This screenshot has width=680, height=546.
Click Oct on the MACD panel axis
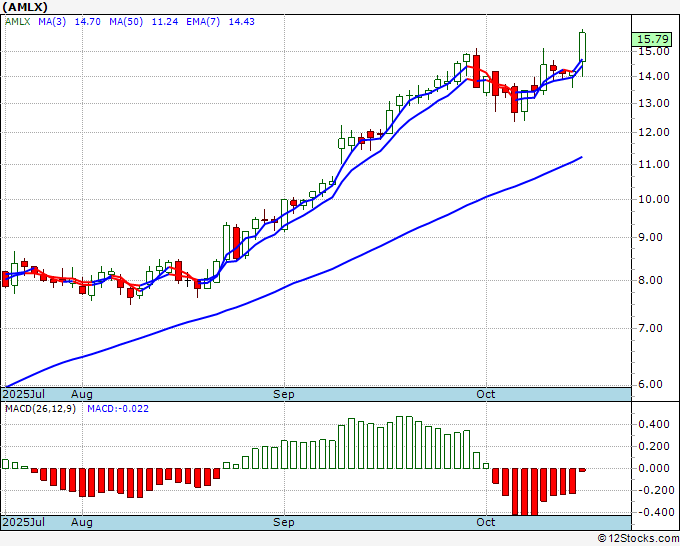(x=486, y=522)
